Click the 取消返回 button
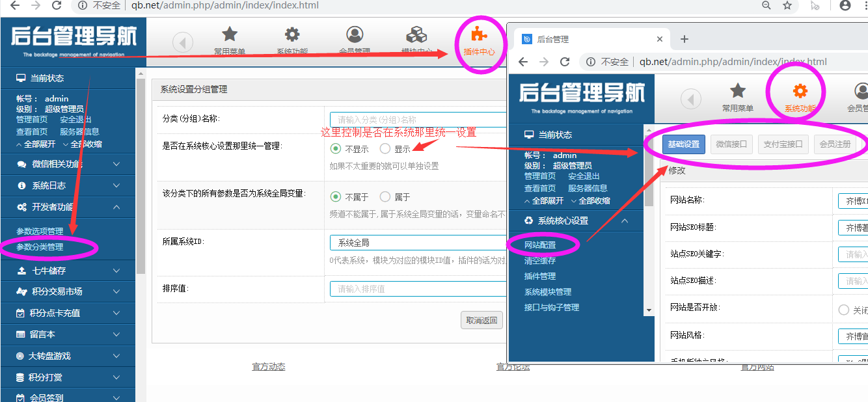Viewport: 868px width, 402px height. [481, 320]
